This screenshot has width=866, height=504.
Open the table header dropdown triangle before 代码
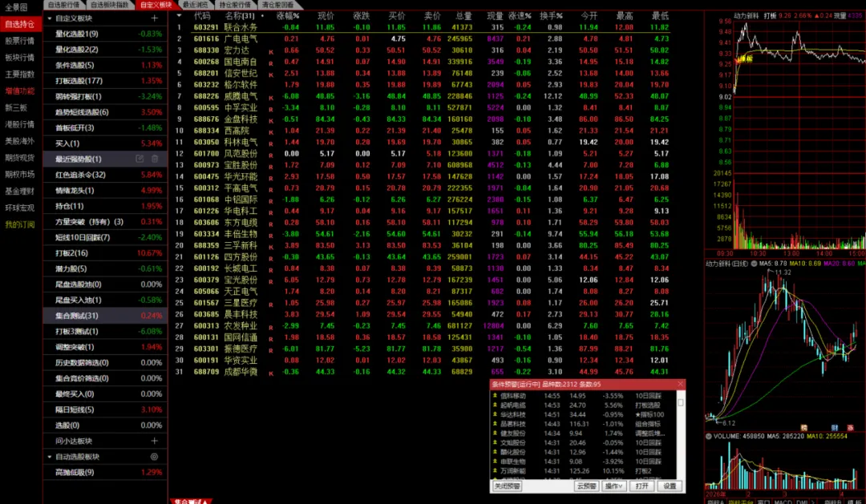pos(178,15)
